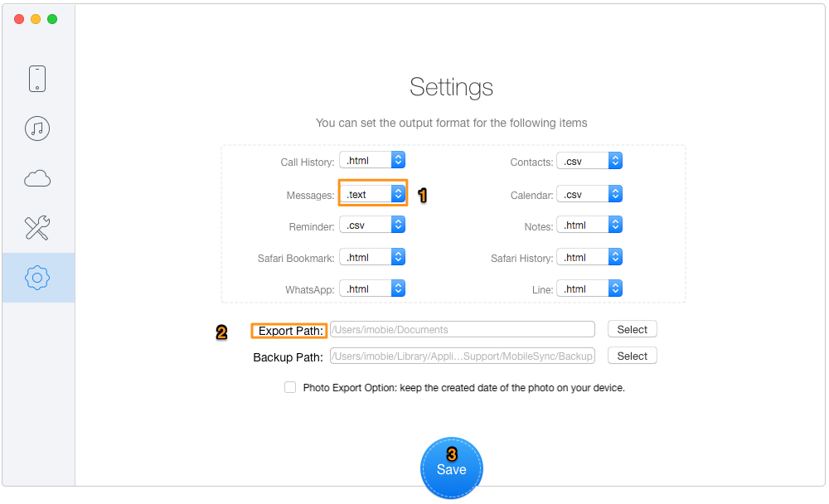Change Notes output format dropdown
The width and height of the screenshot is (829, 504).
pyautogui.click(x=589, y=225)
